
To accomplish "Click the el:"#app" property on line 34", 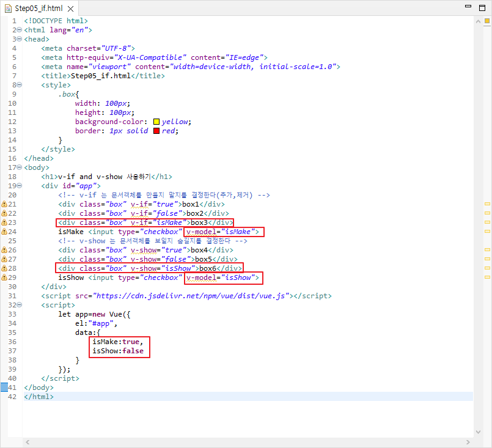I will click(96, 323).
